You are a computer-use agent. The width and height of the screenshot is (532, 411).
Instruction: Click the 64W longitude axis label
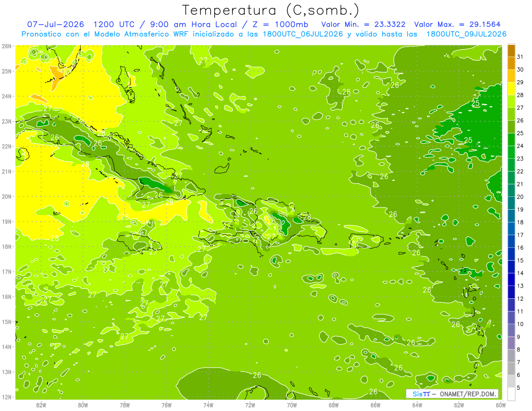click(417, 405)
